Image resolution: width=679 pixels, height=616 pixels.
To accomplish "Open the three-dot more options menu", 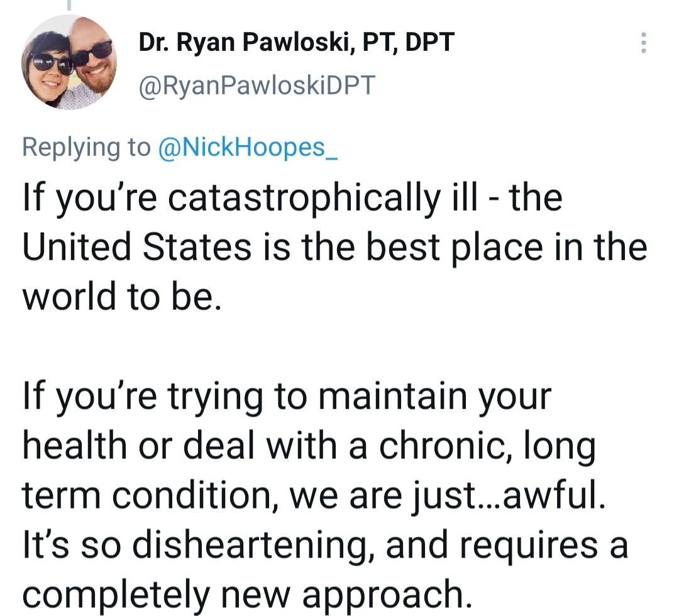I will 644,42.
